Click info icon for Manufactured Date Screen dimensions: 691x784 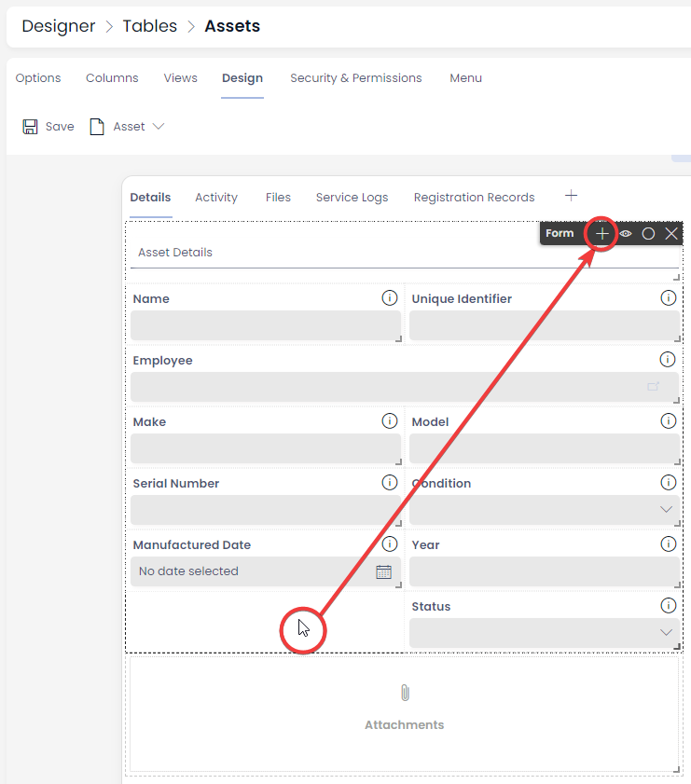tap(390, 544)
